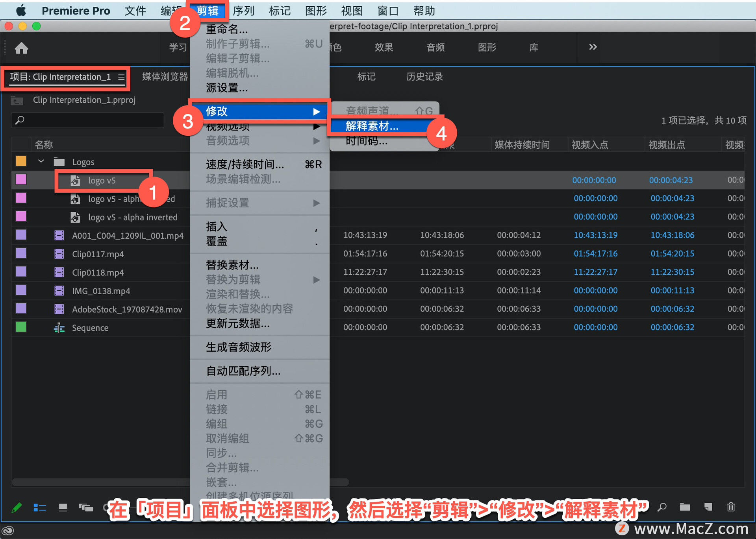The width and height of the screenshot is (756, 539).
Task: Create new item icon
Action: 708,507
